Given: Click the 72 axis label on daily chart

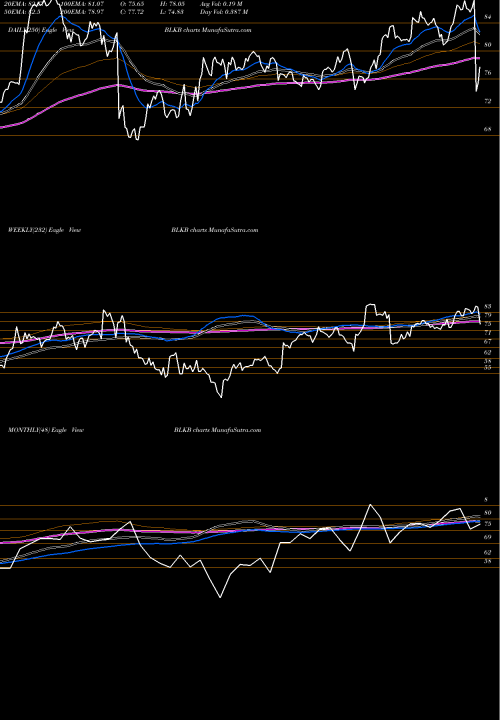Looking at the screenshot, I should point(488,101).
